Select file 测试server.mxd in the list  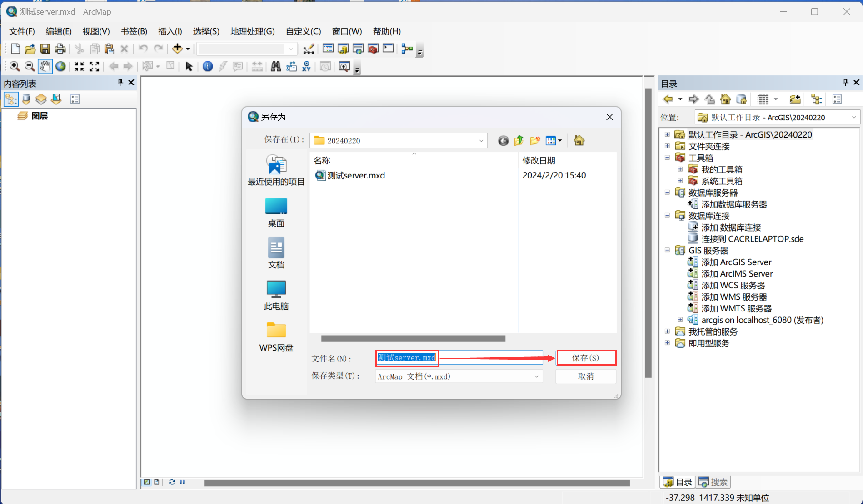click(x=350, y=176)
